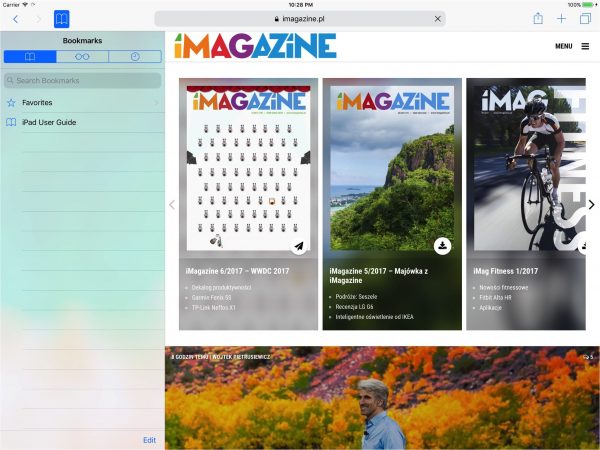The height and width of the screenshot is (450, 600).
Task: Show all open tabs overview icon
Action: click(585, 19)
